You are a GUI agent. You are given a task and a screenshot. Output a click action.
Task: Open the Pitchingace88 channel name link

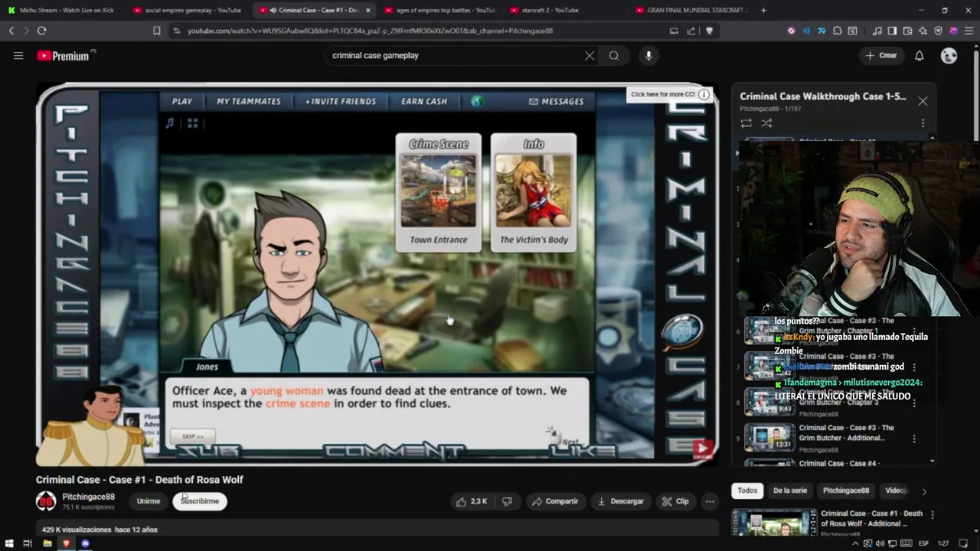(x=88, y=497)
